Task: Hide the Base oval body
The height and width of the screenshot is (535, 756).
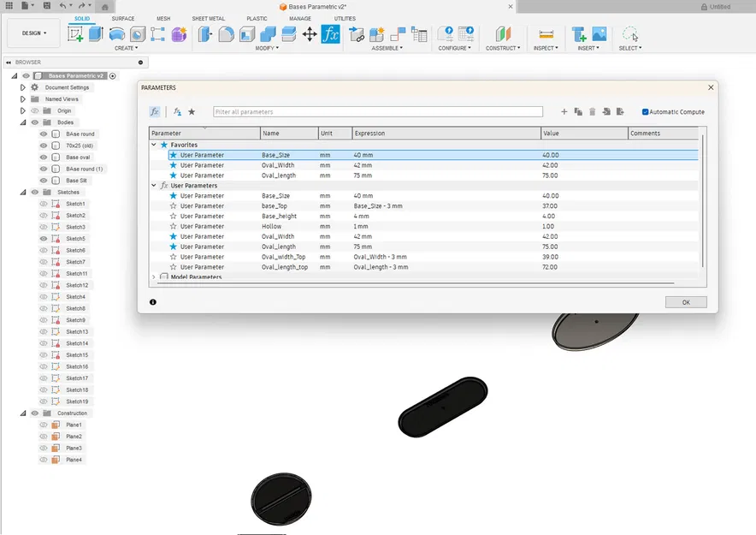Action: point(44,158)
